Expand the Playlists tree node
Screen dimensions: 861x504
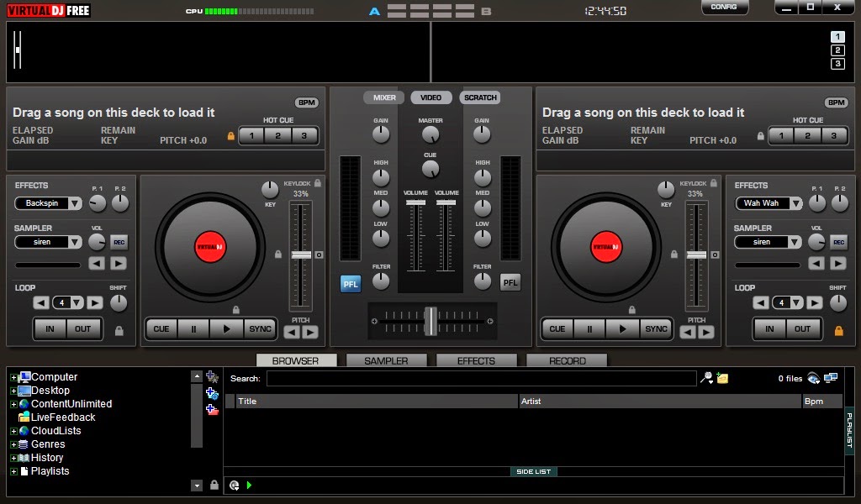pos(13,471)
